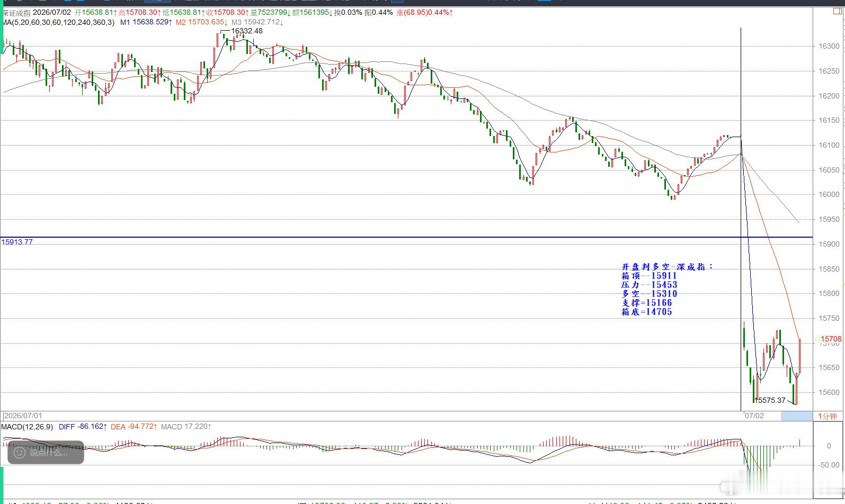
Task: Click the DEA -94.772 value
Action: pyautogui.click(x=135, y=427)
